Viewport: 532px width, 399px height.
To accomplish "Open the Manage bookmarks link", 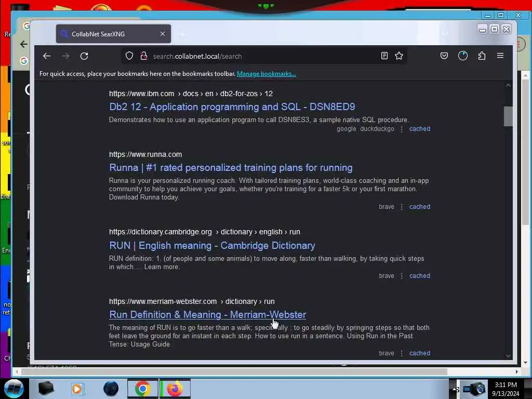I will point(267,74).
